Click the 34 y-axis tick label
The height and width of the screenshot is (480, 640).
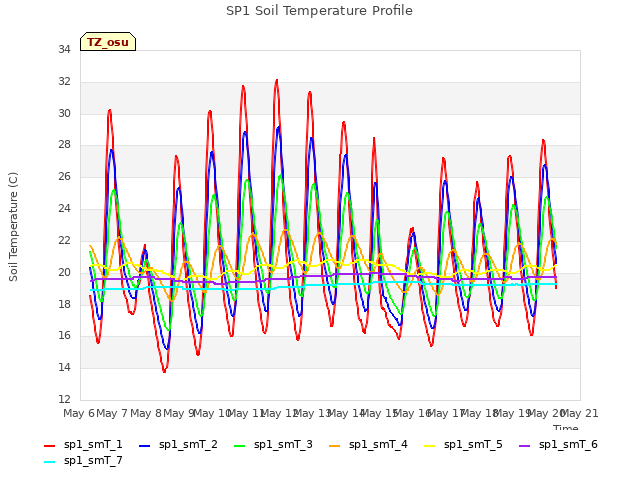pyautogui.click(x=64, y=49)
